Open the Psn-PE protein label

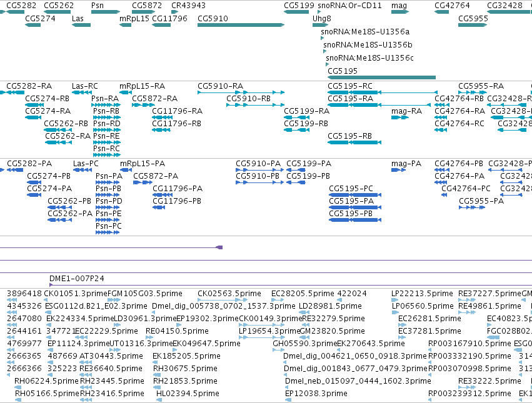coord(109,214)
